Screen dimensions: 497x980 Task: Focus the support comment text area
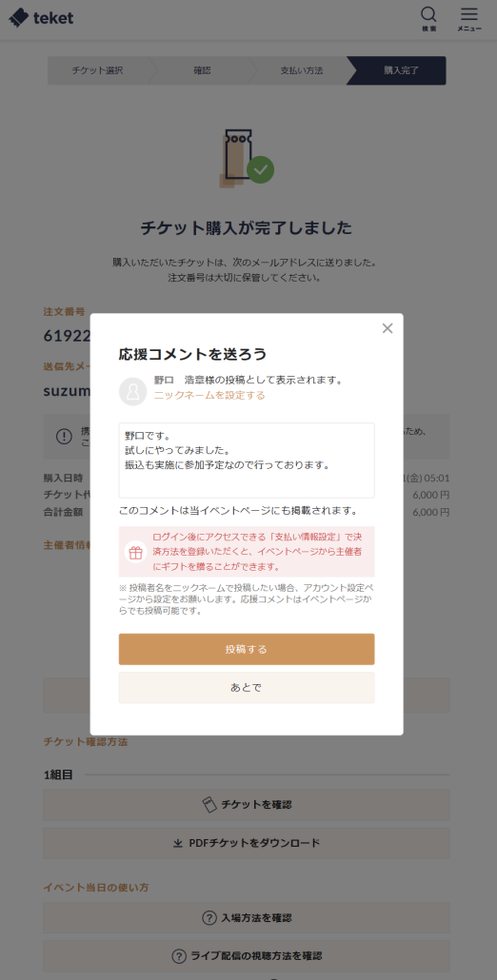tap(247, 460)
